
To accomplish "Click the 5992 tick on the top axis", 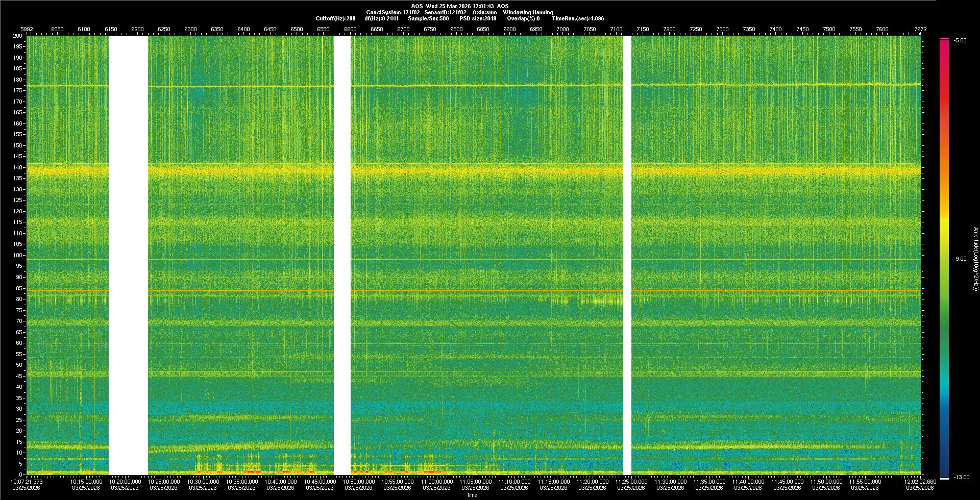I will (x=27, y=29).
